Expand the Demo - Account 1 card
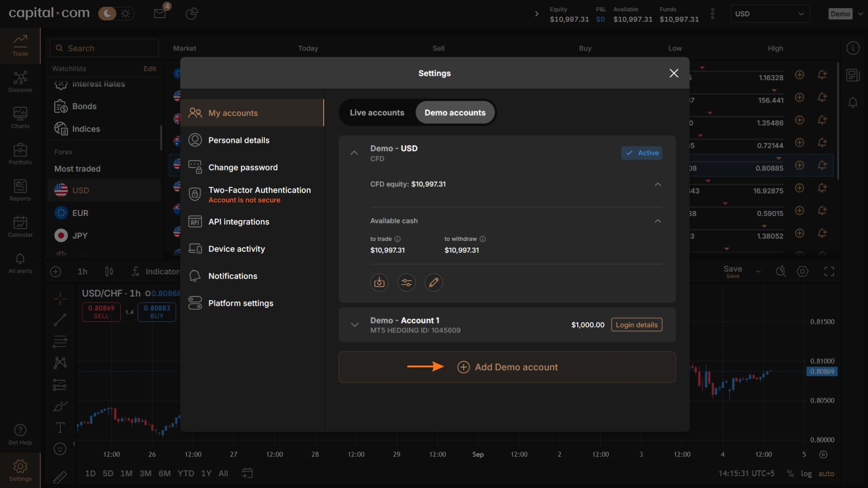 (x=354, y=325)
